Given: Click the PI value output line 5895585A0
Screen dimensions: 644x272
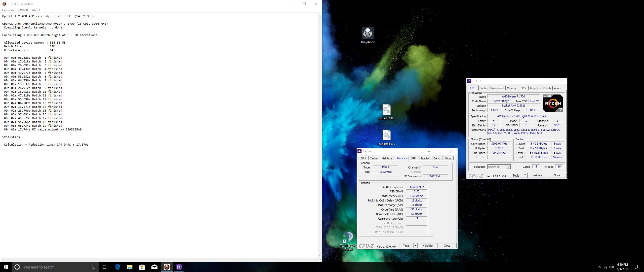Looking at the screenshot, I should click(43, 129).
